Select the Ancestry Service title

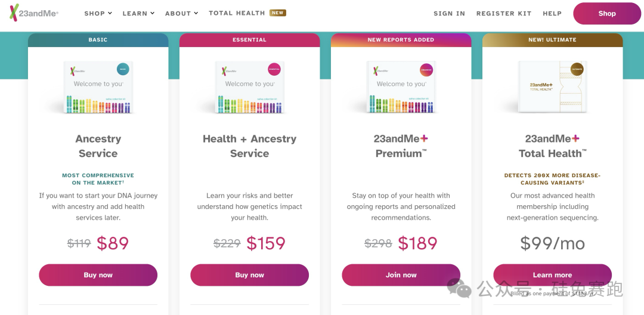(x=98, y=146)
